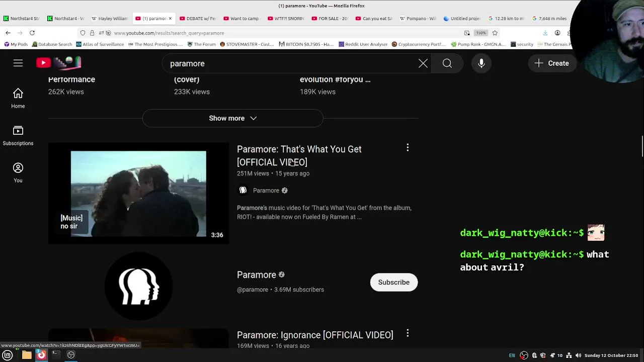Open options menu for Ignorance video

pyautogui.click(x=408, y=333)
